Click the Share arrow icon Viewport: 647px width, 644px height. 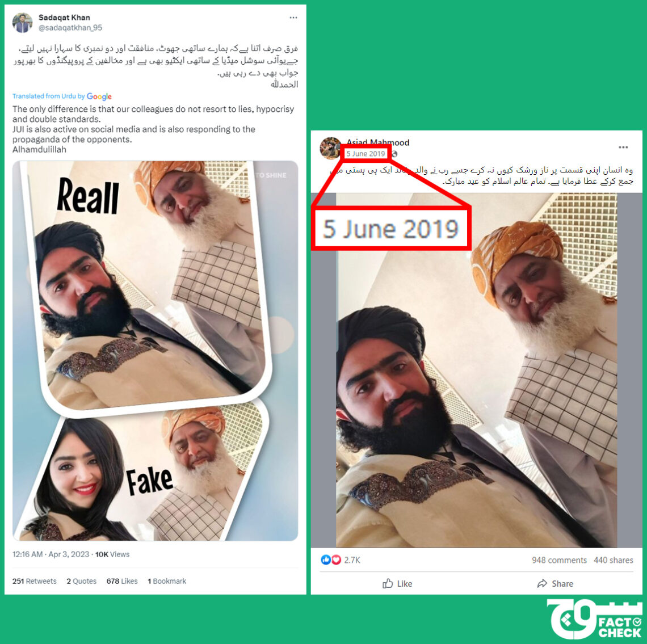[x=542, y=583]
